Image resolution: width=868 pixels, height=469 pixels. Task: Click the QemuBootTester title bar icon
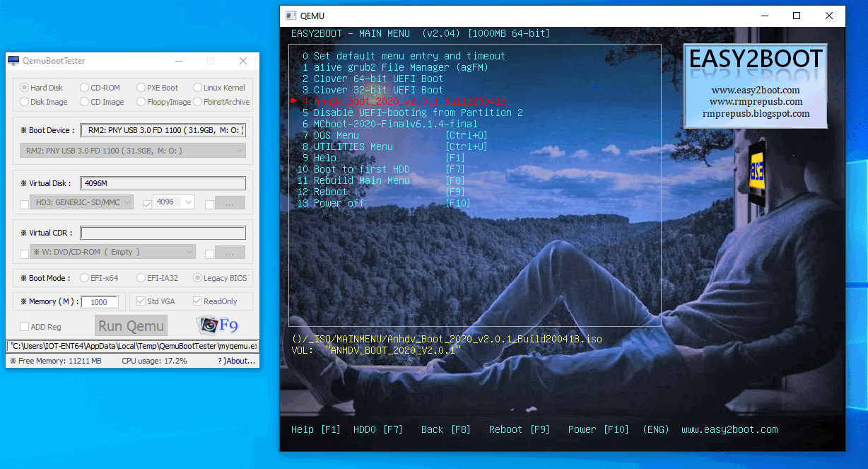click(x=13, y=61)
